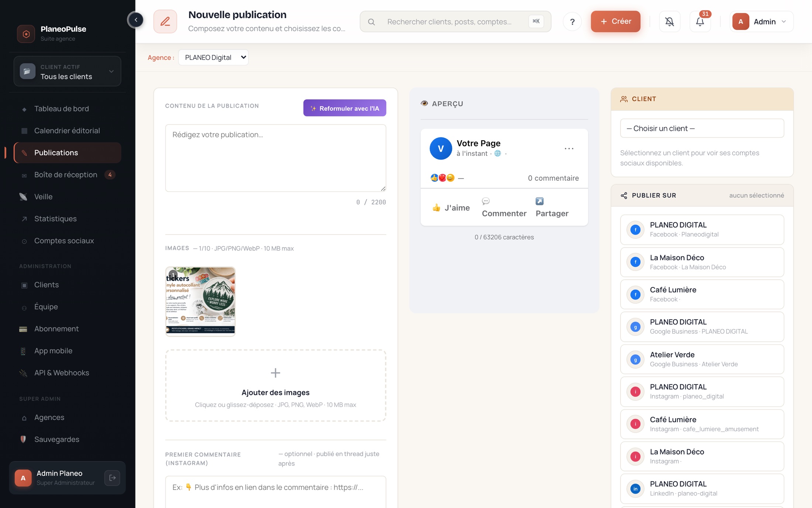The height and width of the screenshot is (508, 812).
Task: Select Café Lumière Instagram account
Action: (702, 424)
